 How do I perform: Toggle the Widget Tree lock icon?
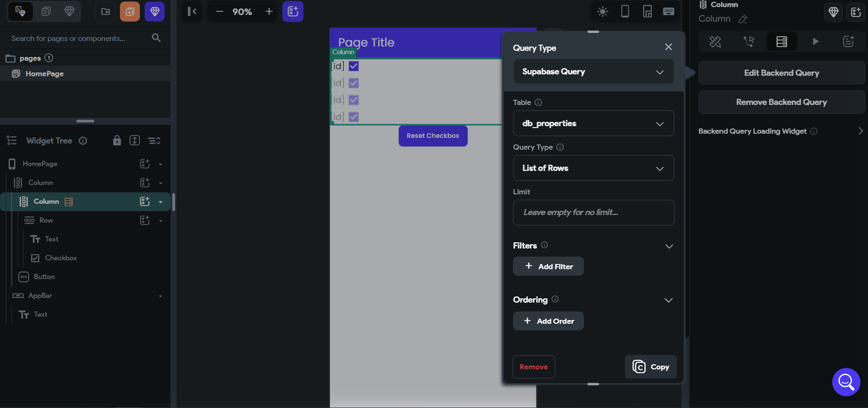pyautogui.click(x=117, y=140)
